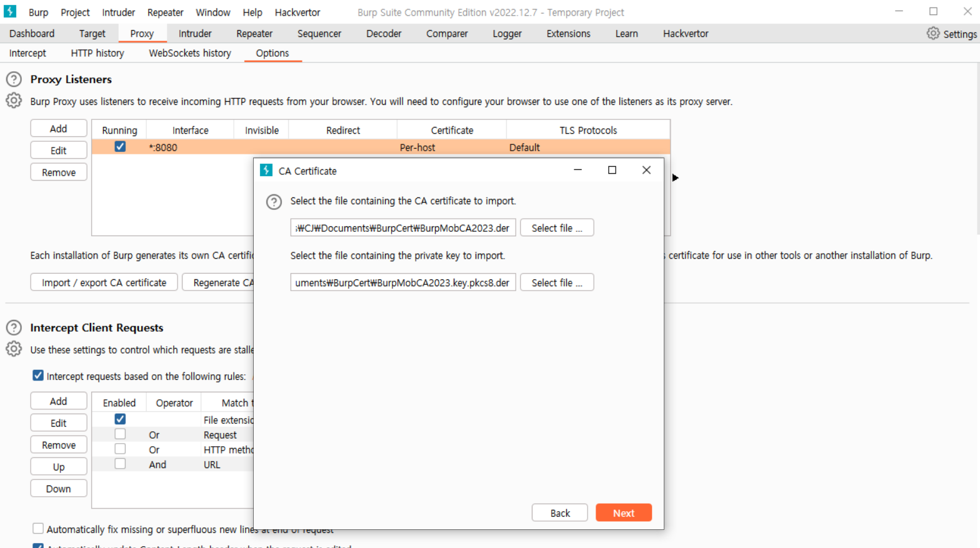The height and width of the screenshot is (548, 980).
Task: Click the Operator column header in rules table
Action: [x=174, y=403]
